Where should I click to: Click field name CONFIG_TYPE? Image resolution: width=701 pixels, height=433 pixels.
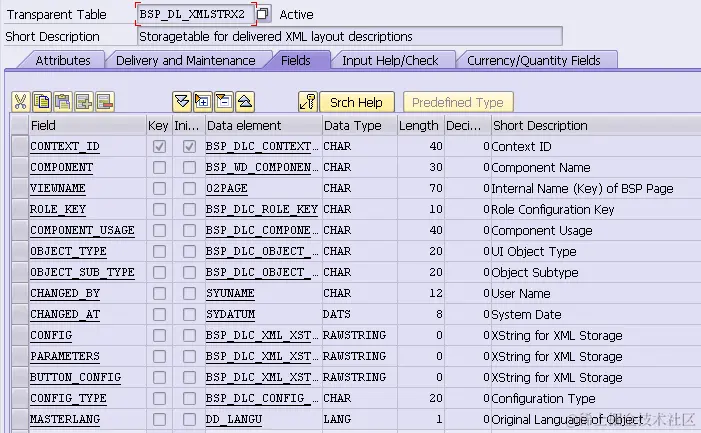point(68,399)
